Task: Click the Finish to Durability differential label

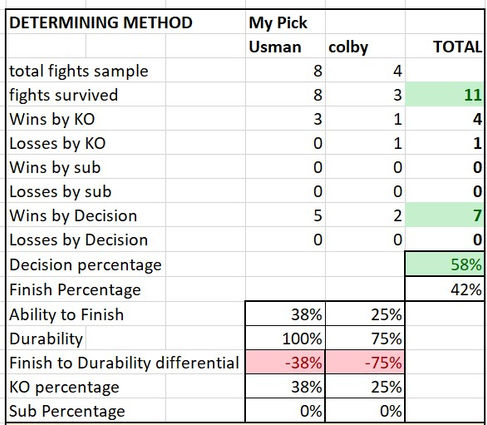Action: 124,363
